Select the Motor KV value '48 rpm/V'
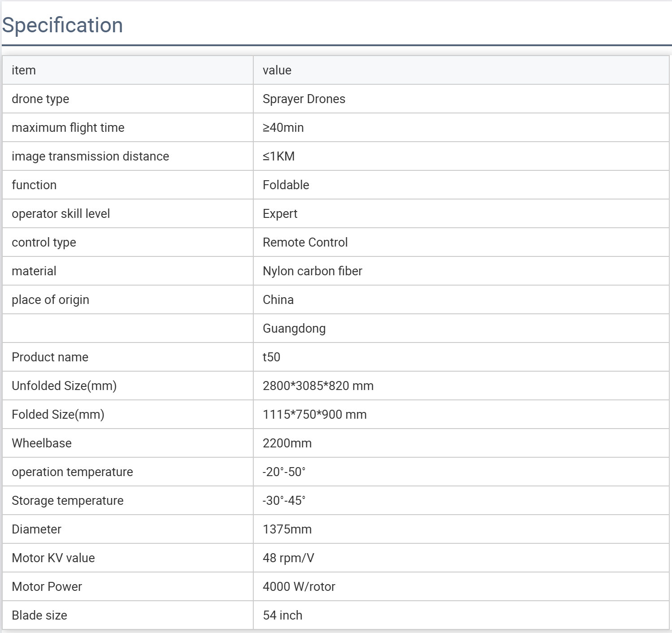The height and width of the screenshot is (633, 672). pyautogui.click(x=289, y=558)
